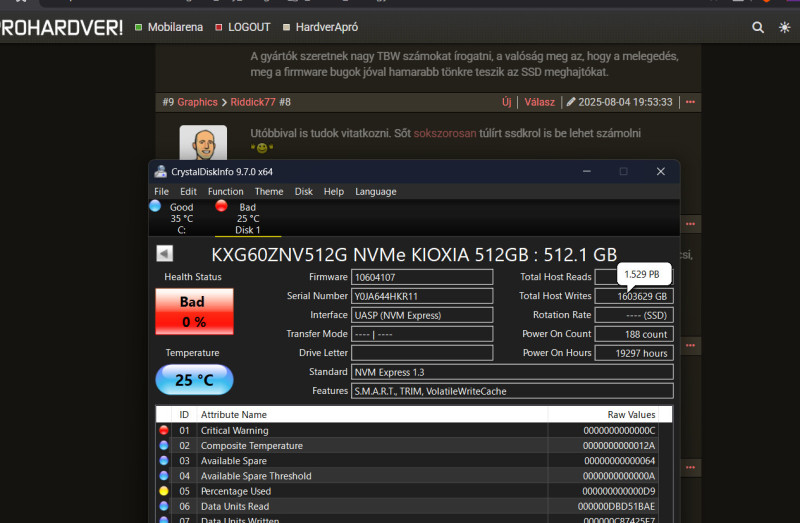800x523 pixels.
Task: Click the Serial Number field Y0JA644HKR11
Action: click(x=422, y=296)
